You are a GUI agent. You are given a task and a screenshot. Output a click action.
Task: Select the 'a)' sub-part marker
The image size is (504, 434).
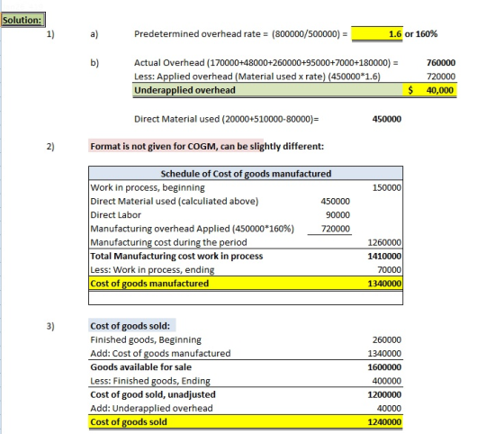[x=94, y=34]
